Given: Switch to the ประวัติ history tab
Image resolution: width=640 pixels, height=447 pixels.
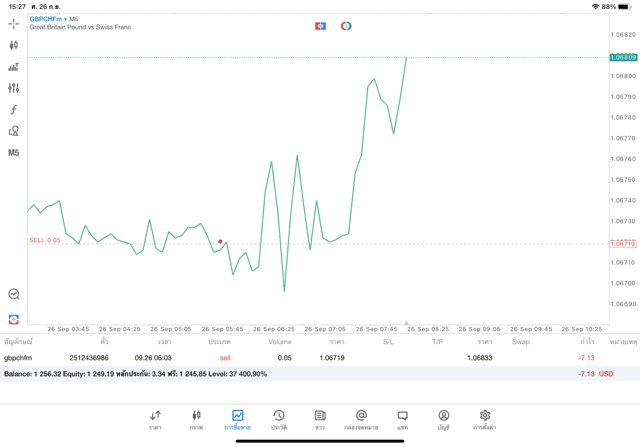Looking at the screenshot, I should point(279,419).
